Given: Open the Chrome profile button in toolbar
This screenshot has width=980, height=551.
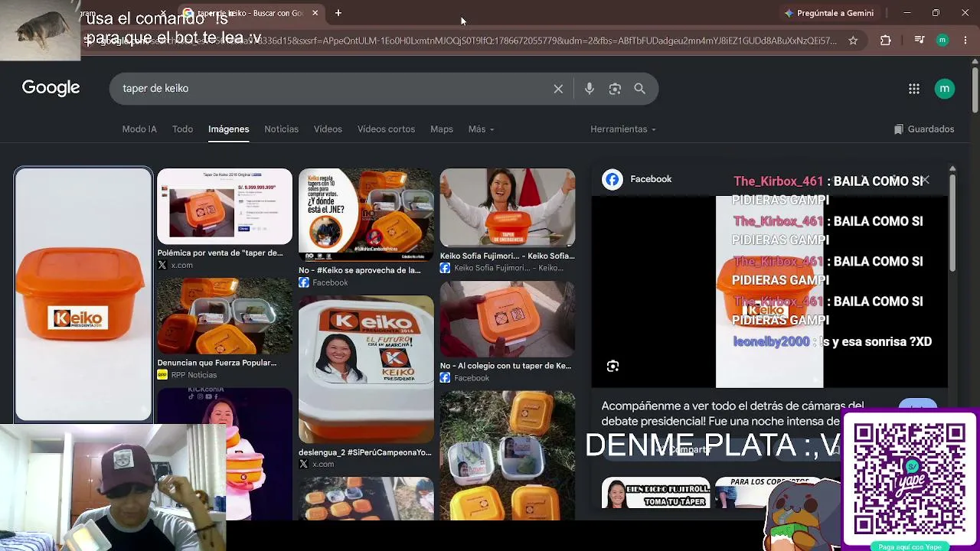Looking at the screenshot, I should click(942, 41).
